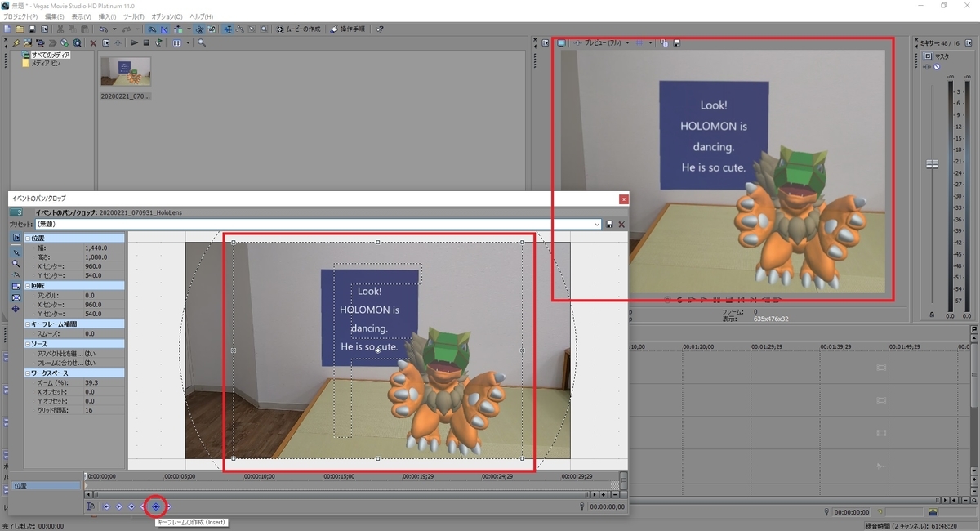Image resolution: width=980 pixels, height=531 pixels.
Task: Click the 幅 value 1,440.0
Action: 96,248
